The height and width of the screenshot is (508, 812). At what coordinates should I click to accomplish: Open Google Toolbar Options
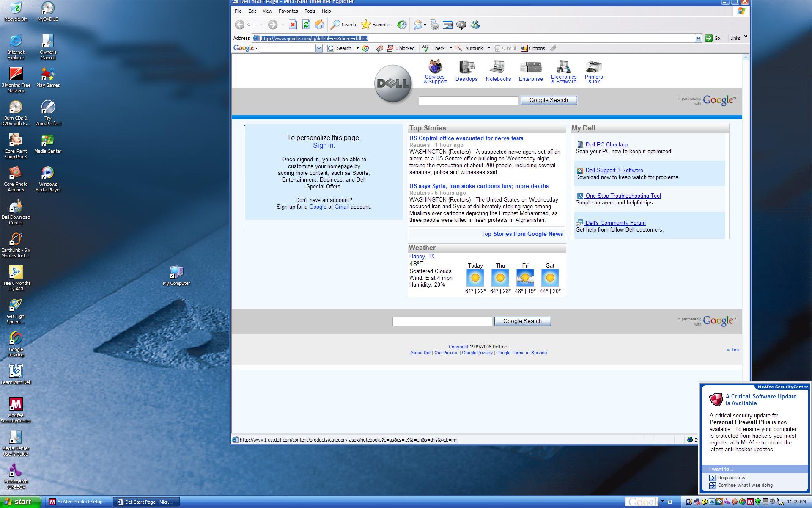(533, 48)
